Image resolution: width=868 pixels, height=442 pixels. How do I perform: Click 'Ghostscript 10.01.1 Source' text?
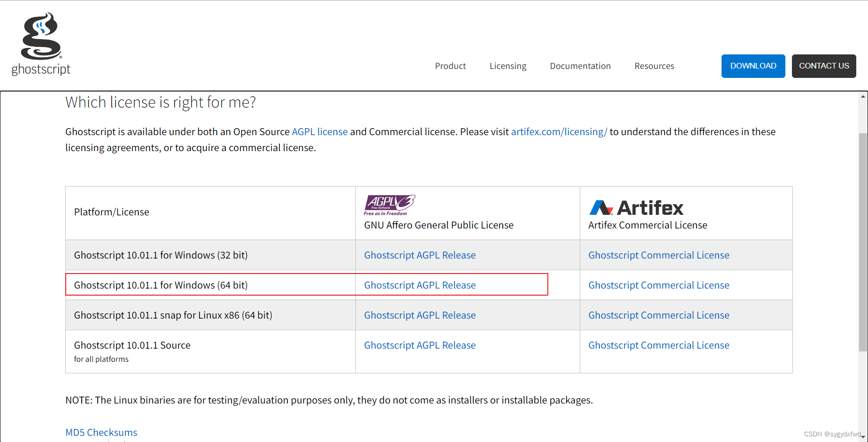coord(132,345)
